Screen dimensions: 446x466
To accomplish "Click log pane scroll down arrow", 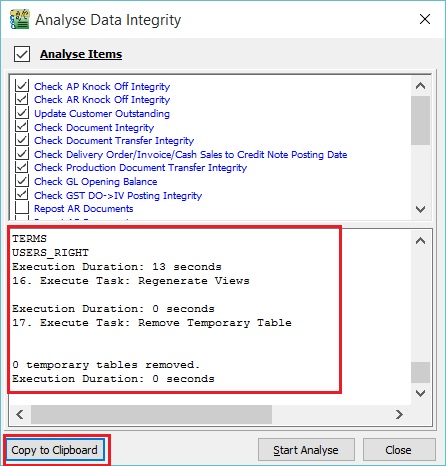I will coord(420,393).
